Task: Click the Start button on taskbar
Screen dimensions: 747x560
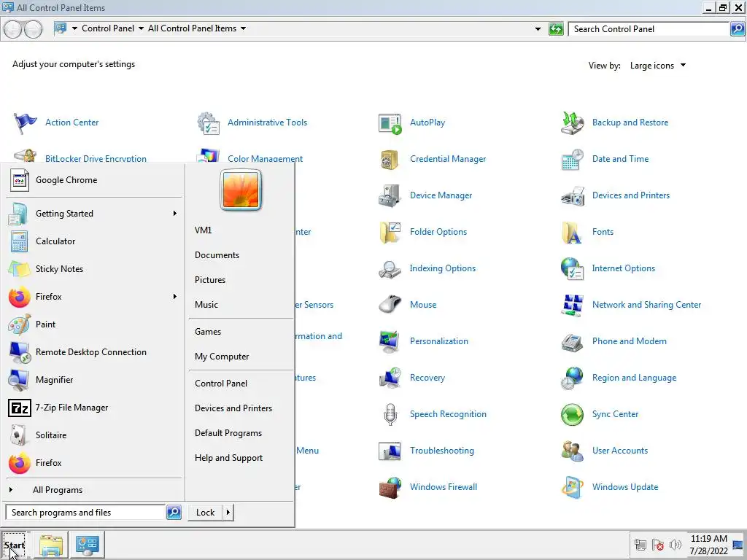Action: click(14, 545)
